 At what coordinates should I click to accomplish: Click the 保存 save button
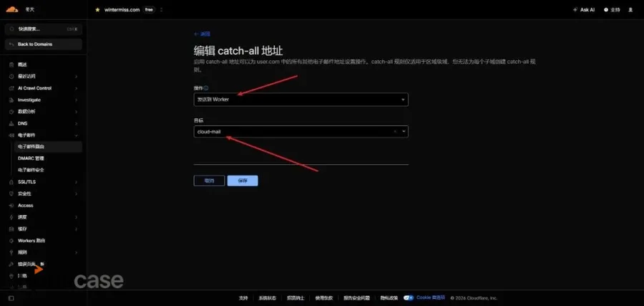point(243,181)
